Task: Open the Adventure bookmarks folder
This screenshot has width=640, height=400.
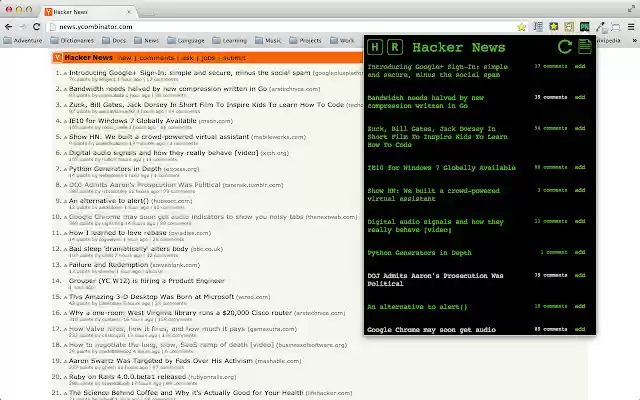Action: click(x=23, y=40)
